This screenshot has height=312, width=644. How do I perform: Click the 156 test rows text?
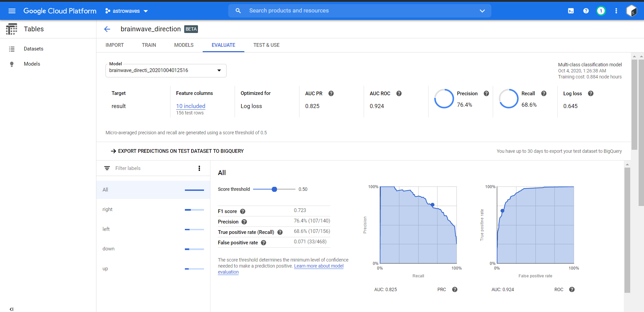(x=190, y=113)
